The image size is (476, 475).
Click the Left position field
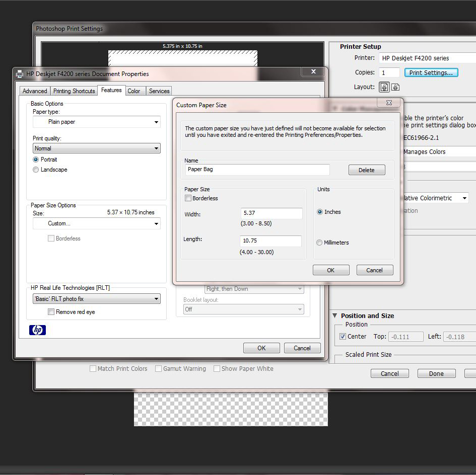[459, 337]
